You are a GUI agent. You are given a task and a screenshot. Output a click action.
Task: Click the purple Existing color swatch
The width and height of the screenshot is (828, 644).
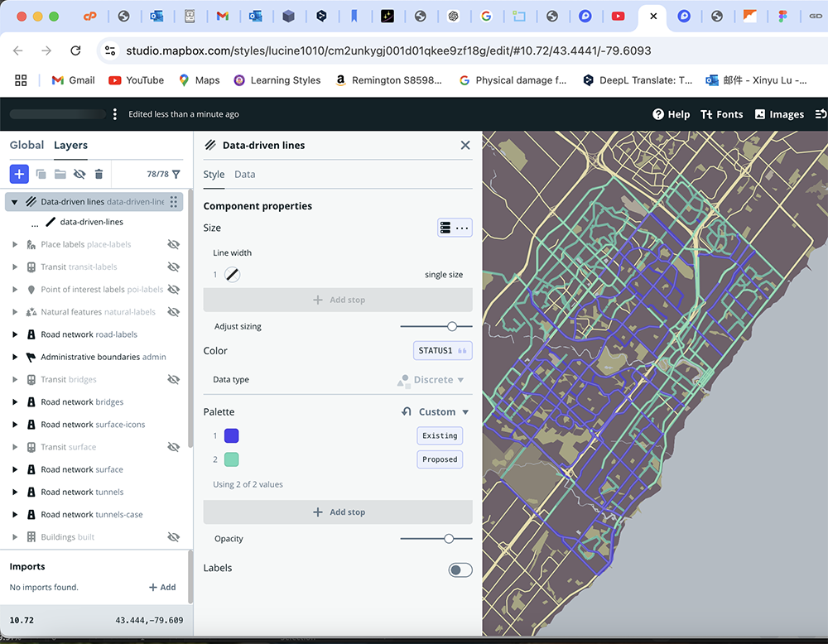point(232,436)
